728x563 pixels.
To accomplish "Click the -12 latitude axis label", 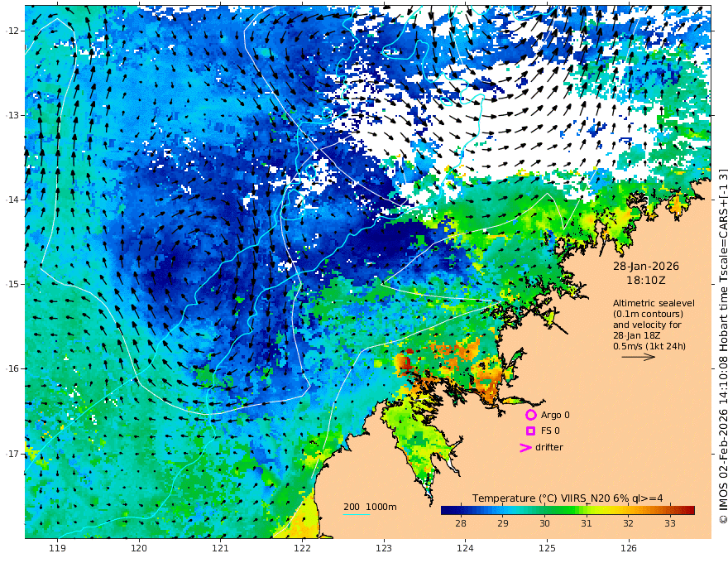I will coord(13,31).
